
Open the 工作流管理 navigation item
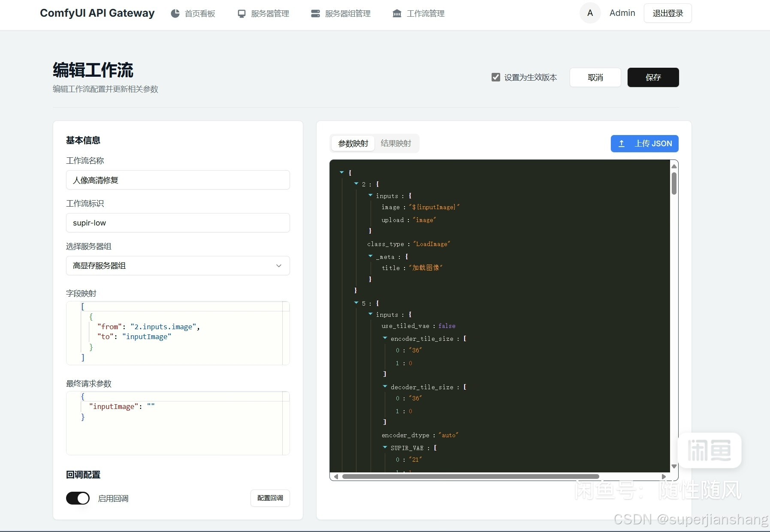click(419, 14)
